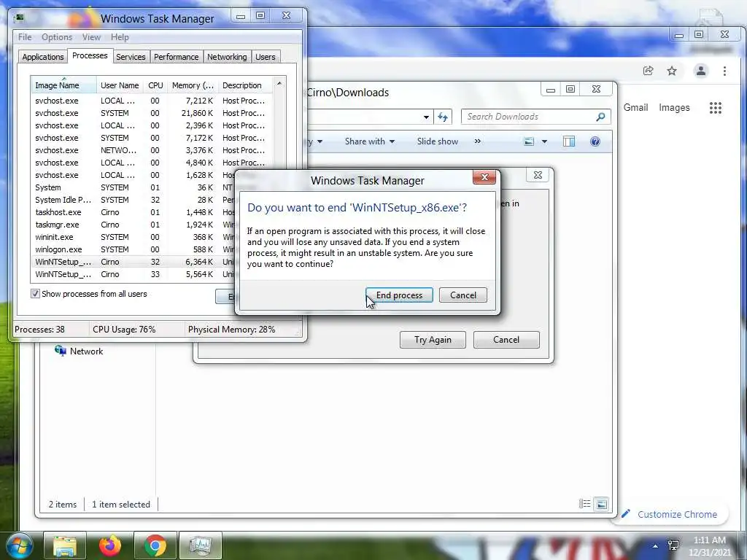Screen dimensions: 747x560
Task: Open the Share with dropdown in Explorer
Action: coord(370,141)
